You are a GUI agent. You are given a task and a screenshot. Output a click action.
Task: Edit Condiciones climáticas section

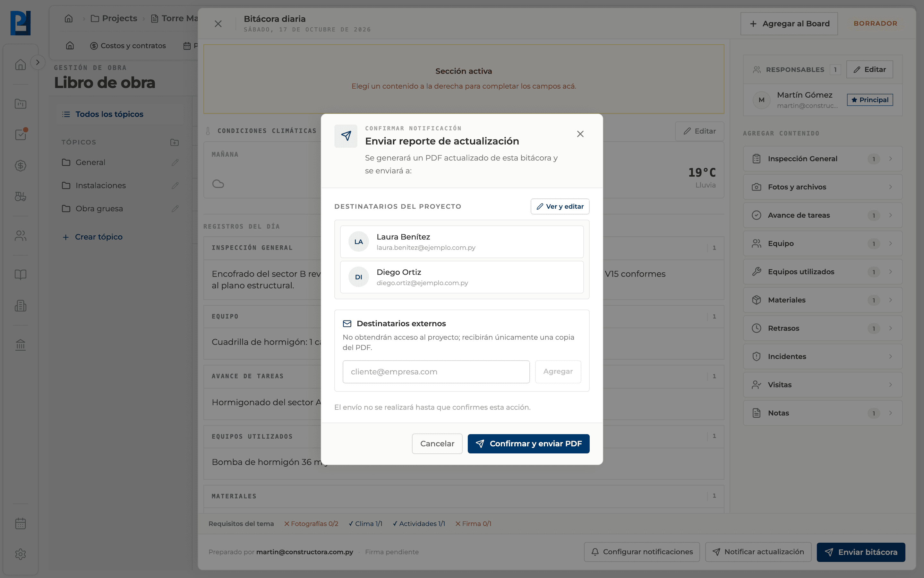click(699, 131)
